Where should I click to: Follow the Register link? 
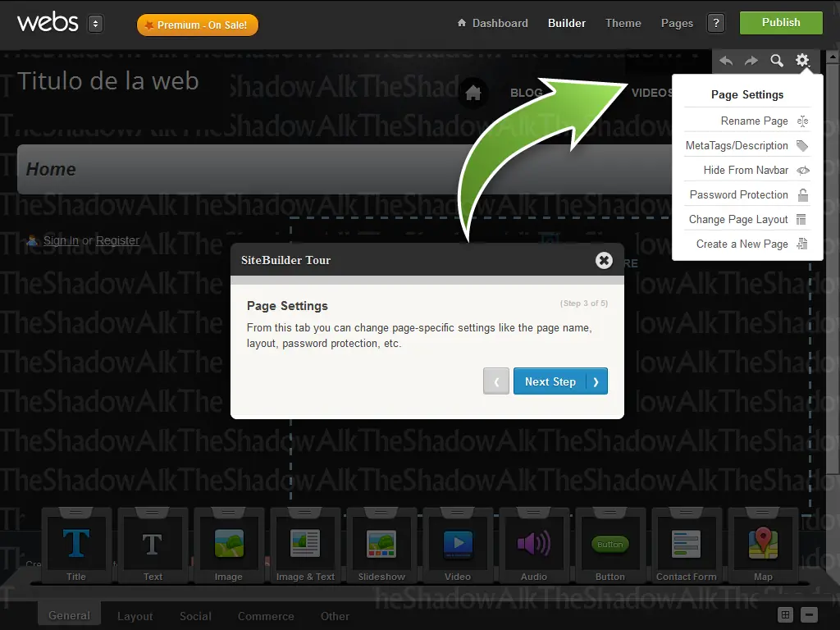click(x=117, y=240)
